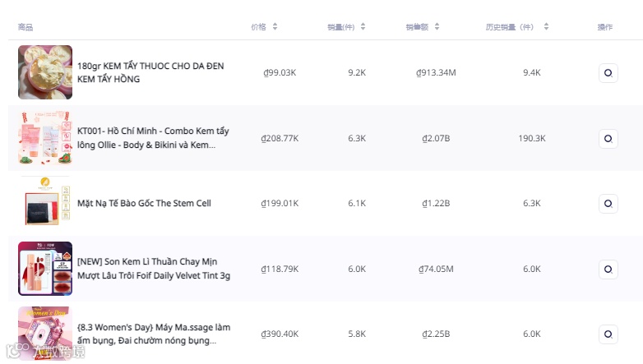Screen dimensions: 643x364
Task: Click the [NEW] Son Kem Lì product name
Action: click(x=154, y=269)
